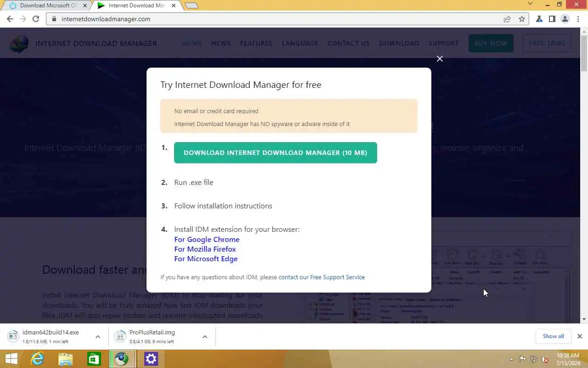
Task: Open HOME in site navigation
Action: [x=192, y=43]
